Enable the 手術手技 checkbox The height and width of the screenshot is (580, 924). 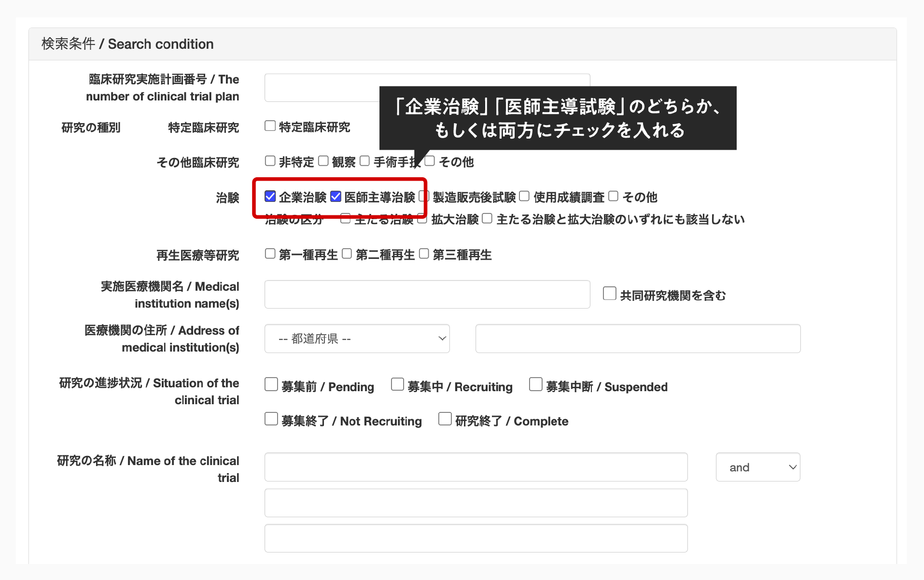365,161
